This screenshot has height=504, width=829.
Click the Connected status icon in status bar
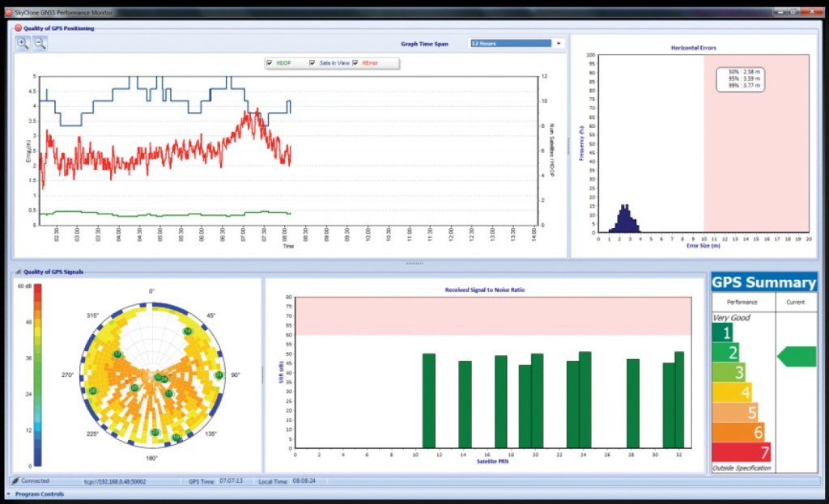pos(16,481)
